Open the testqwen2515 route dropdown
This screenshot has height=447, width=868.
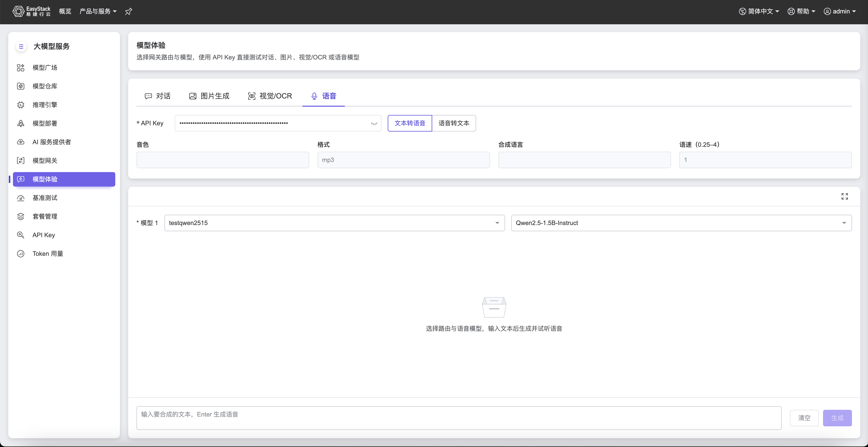tap(334, 223)
